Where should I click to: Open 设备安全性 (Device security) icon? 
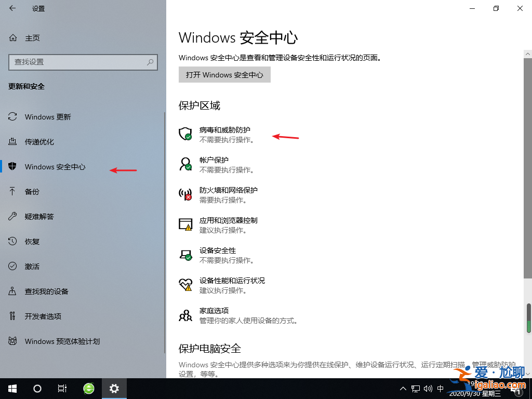(x=185, y=255)
